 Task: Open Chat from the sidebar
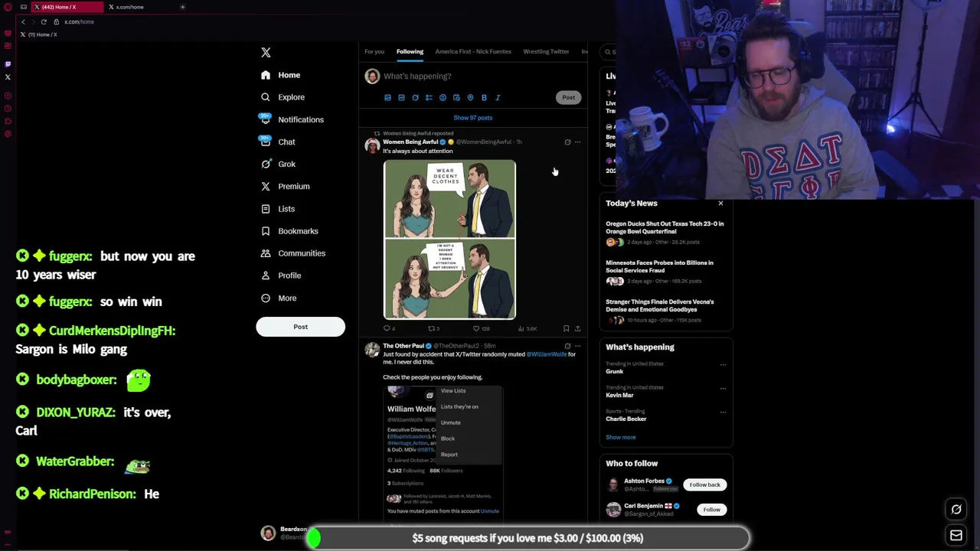click(278, 142)
